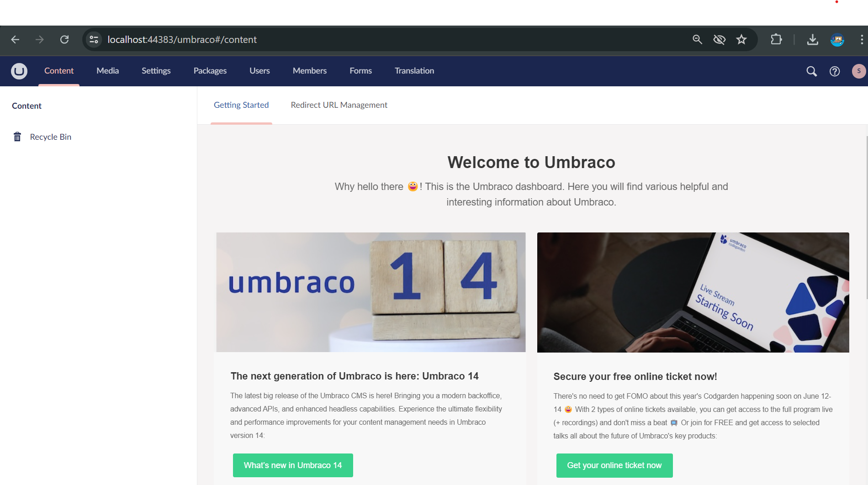Screen dimensions: 868x485
Task: Click the dashboard vertical scrollbar
Action: pos(866,217)
